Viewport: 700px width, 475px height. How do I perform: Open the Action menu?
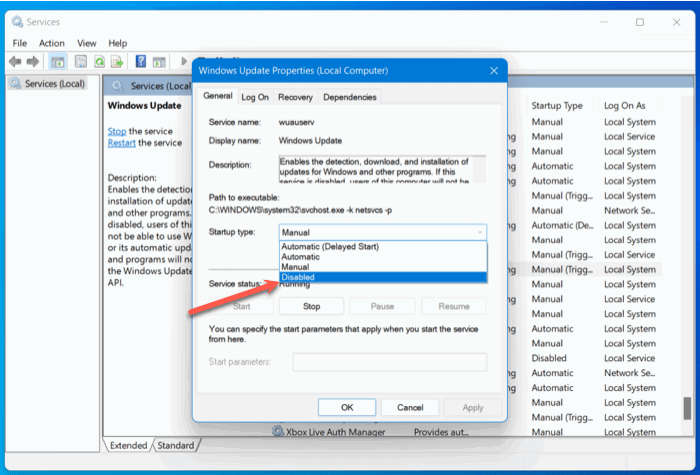52,43
